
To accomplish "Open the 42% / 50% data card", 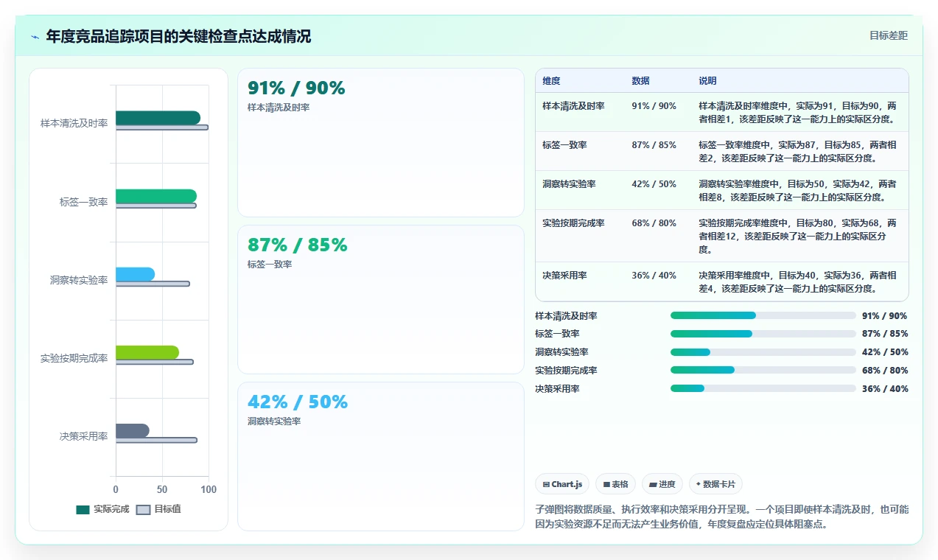I will coord(381,456).
